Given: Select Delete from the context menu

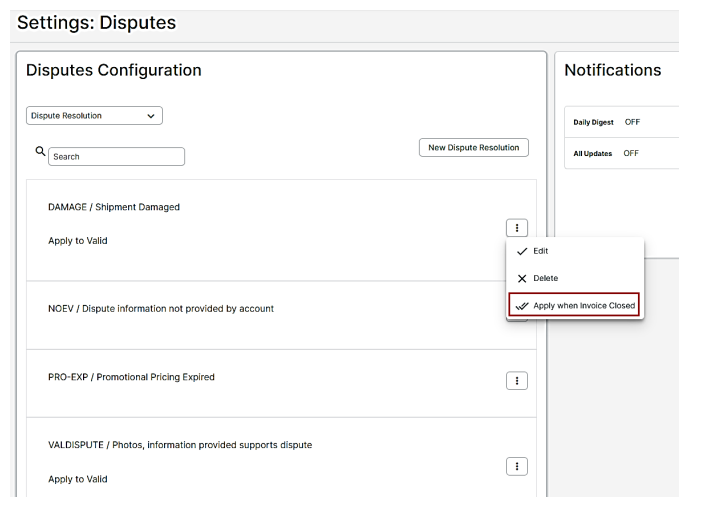Looking at the screenshot, I should (x=546, y=278).
